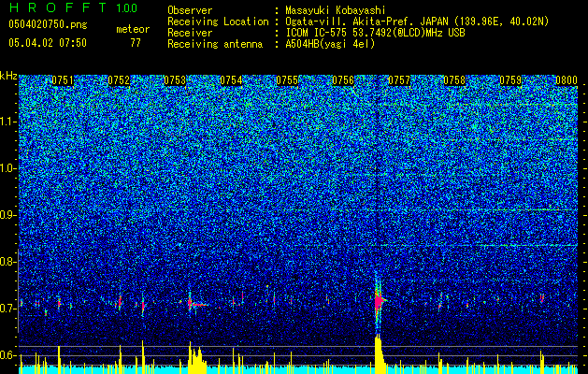This screenshot has width=588, height=374.
Task: Click the Ogata-vill. Akita-Pref. JAPAN location text
Action: point(417,22)
